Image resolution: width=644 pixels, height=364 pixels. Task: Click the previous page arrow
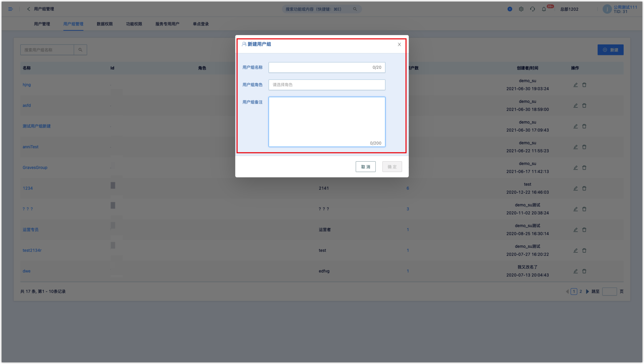pyautogui.click(x=567, y=291)
